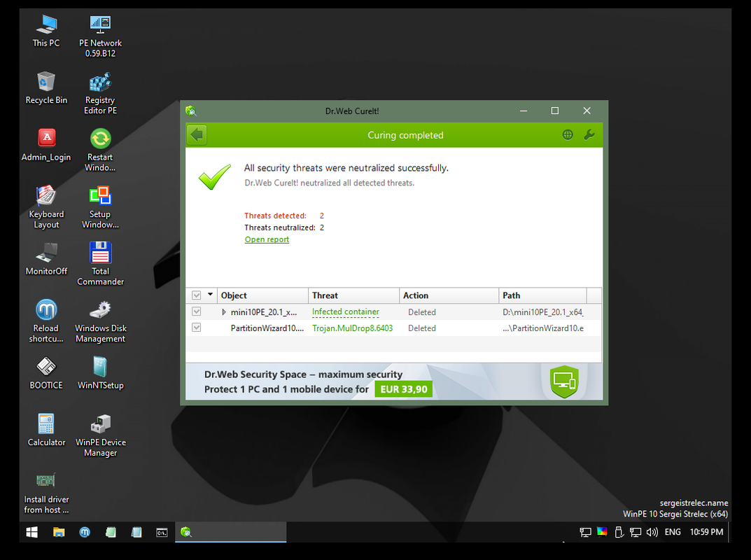Image resolution: width=751 pixels, height=560 pixels.
Task: Sort by the Object column header
Action: 262,295
